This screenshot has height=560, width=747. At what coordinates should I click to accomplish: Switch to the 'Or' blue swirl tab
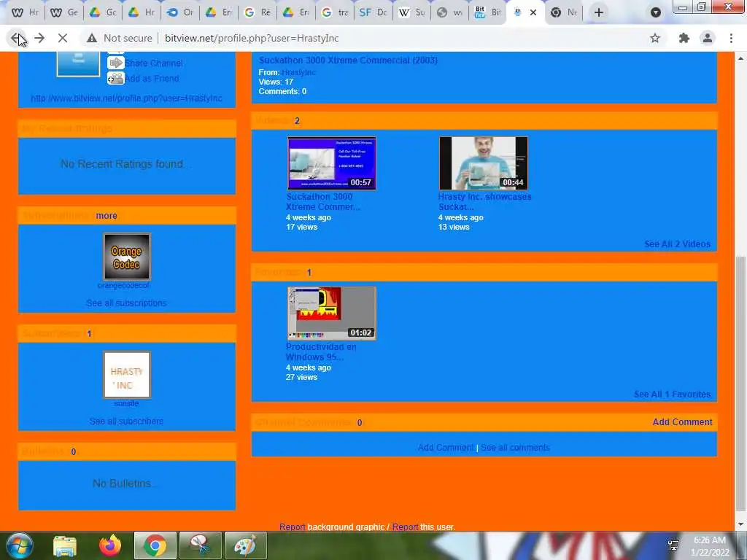point(180,12)
